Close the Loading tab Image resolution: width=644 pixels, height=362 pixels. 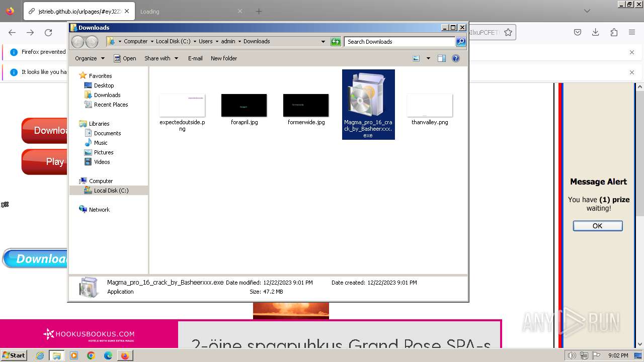pos(240,11)
